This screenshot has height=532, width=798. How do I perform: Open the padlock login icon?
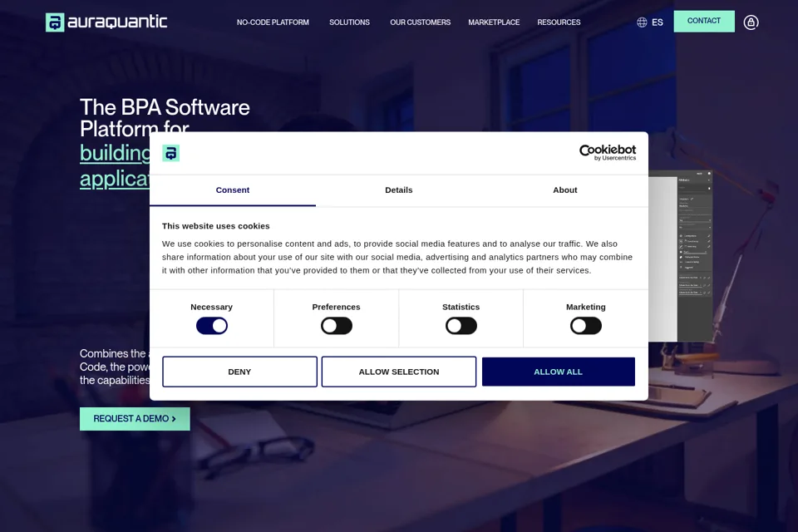coord(751,22)
